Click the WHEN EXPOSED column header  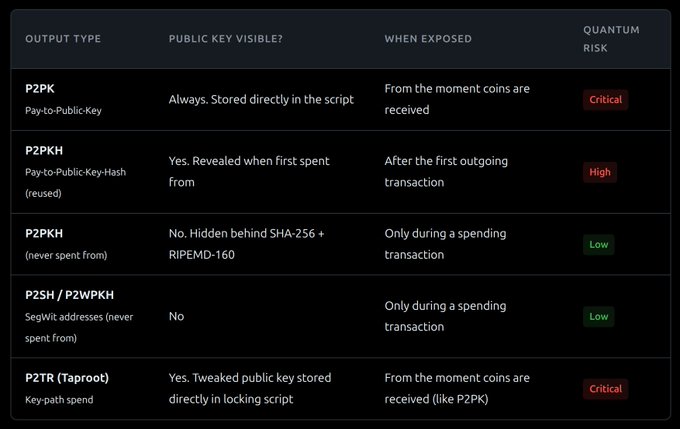pos(428,39)
